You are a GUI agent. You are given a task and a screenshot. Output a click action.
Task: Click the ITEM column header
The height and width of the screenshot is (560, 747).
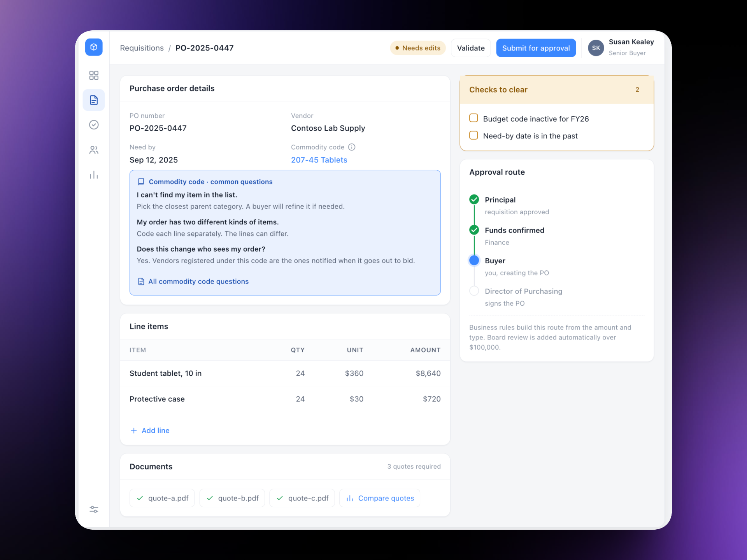click(x=138, y=350)
